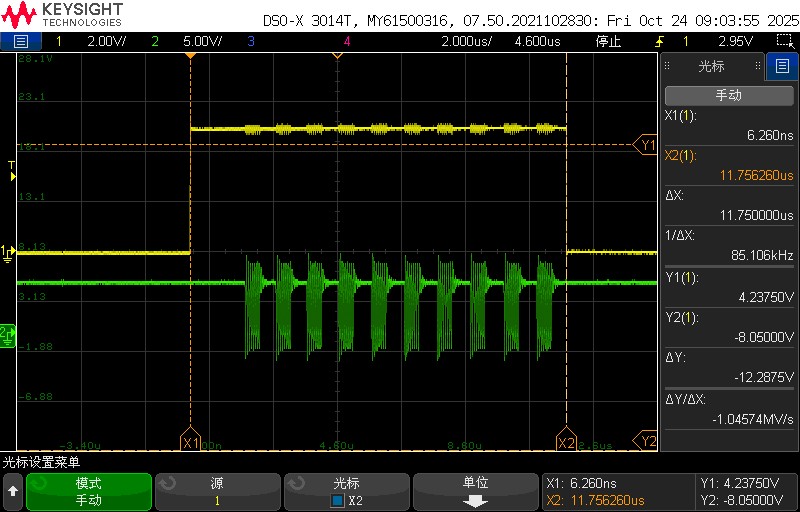Click the Y1 cursor marker on right edge
The width and height of the screenshot is (800, 512).
[x=647, y=145]
